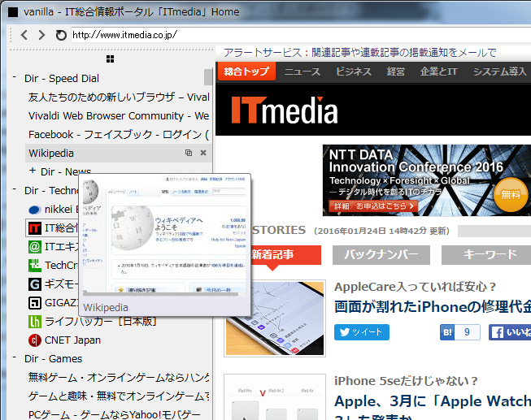531x420 pixels.
Task: Click the bookmark tree scrollbar thumb
Action: 208,77
